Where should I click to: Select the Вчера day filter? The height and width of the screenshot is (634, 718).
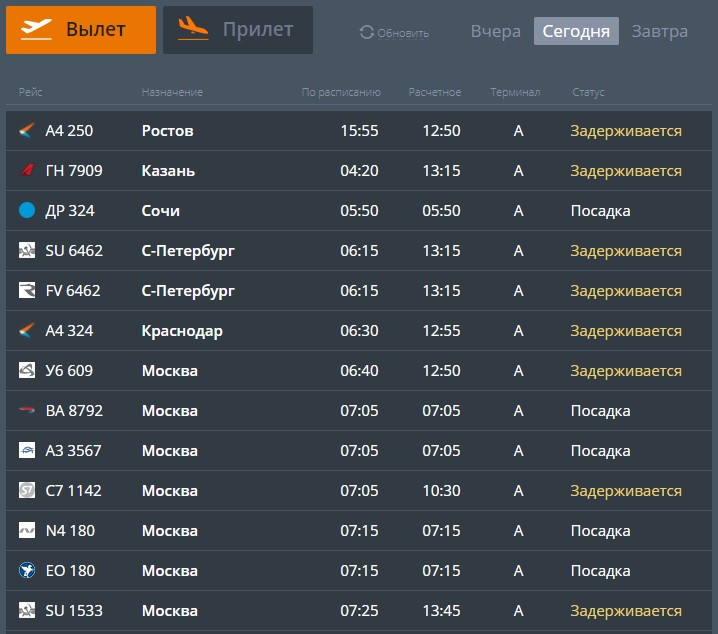click(495, 31)
